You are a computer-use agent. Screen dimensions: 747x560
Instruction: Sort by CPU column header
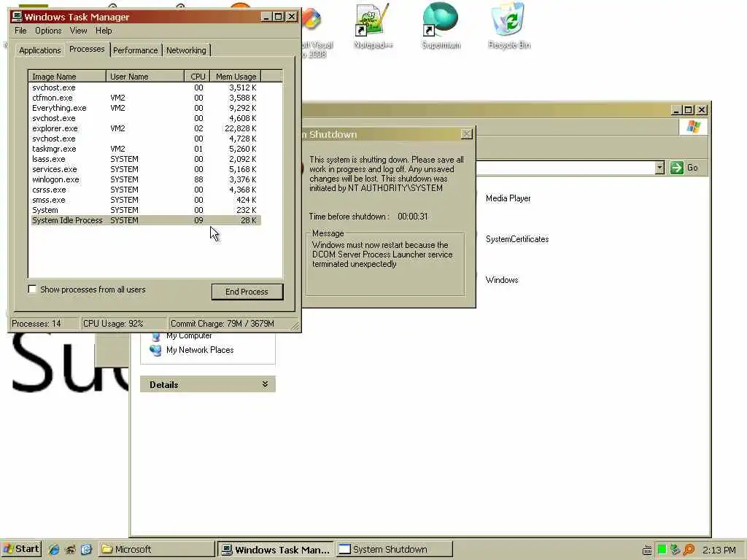point(197,76)
